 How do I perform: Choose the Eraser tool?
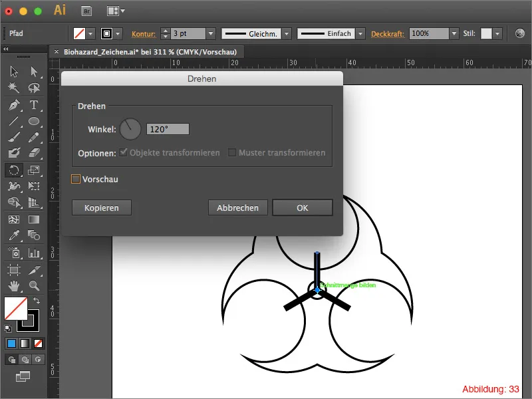[34, 153]
